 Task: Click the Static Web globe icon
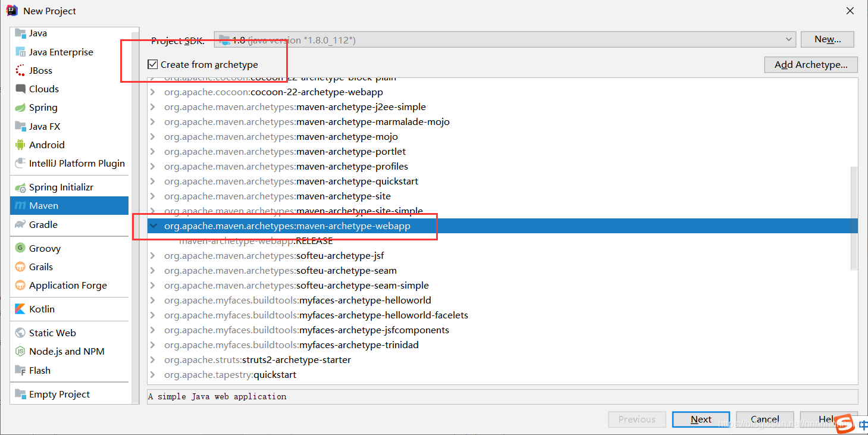(20, 333)
